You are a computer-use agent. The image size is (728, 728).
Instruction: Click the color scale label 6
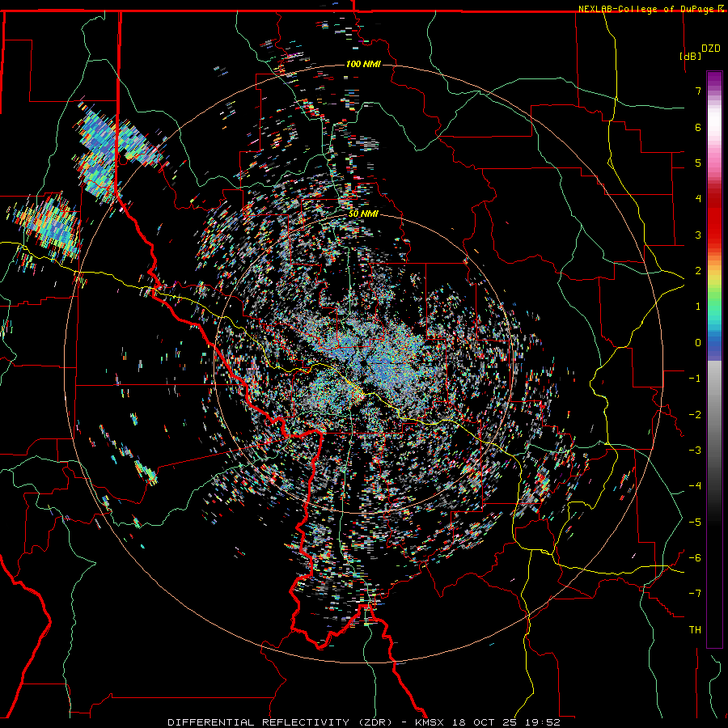(698, 127)
